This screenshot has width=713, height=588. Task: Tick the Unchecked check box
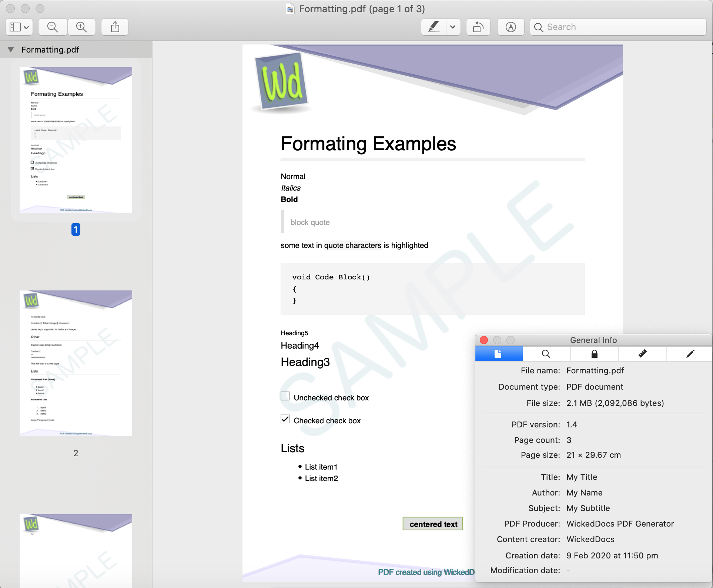point(285,396)
